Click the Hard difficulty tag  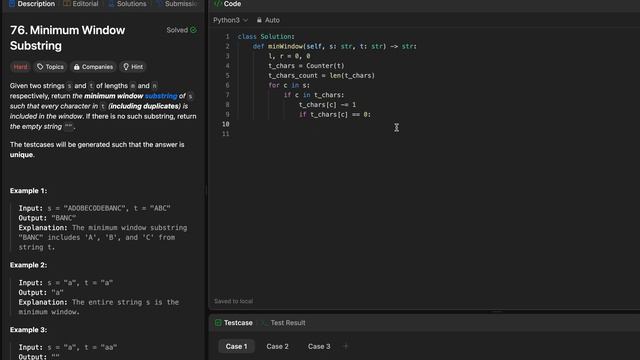coord(20,67)
